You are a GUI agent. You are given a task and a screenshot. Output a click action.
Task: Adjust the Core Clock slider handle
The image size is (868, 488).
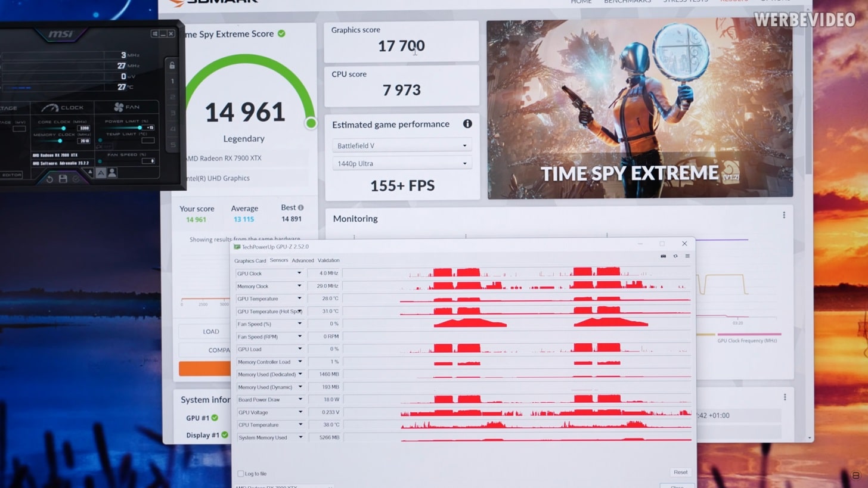point(63,128)
